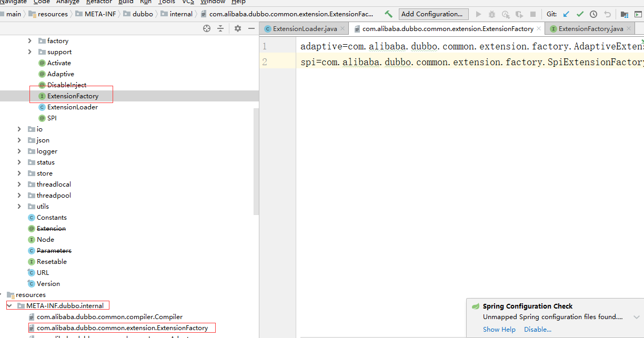
Task: Click the locate in project tree crosshair icon
Action: point(207,28)
